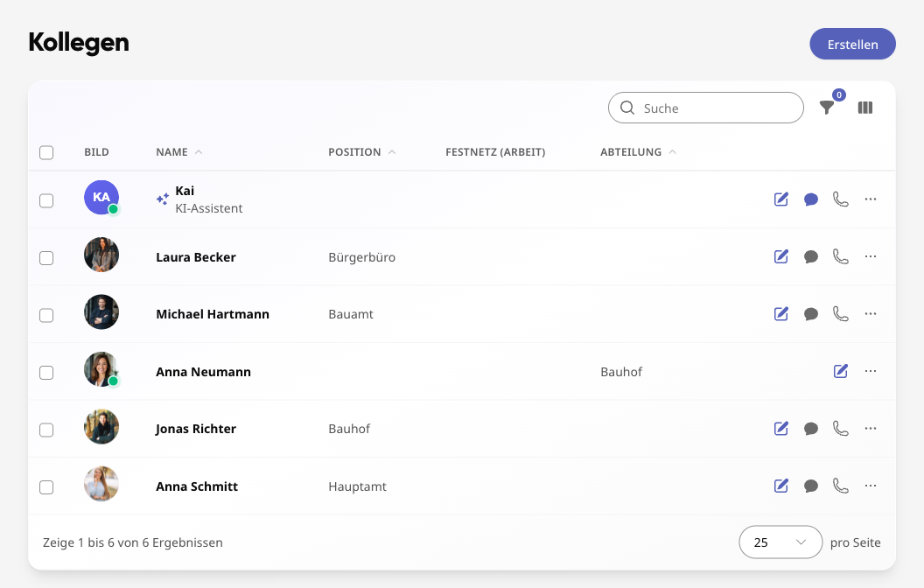The height and width of the screenshot is (588, 924).
Task: Open the 25 per page dropdown
Action: point(780,542)
